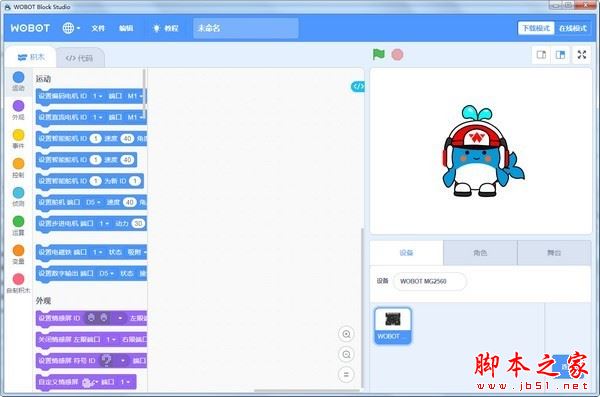Click the 设置步进电机 stepper motor block
600x397 pixels.
[x=91, y=224]
